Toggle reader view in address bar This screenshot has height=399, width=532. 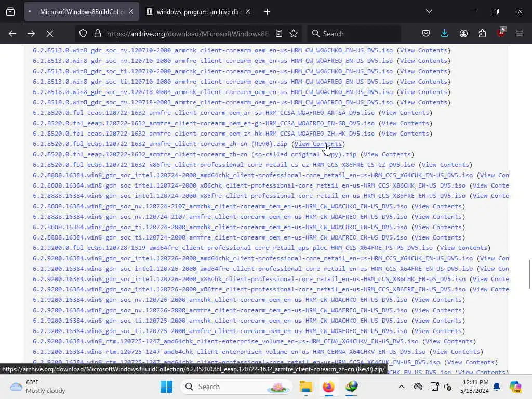tap(279, 34)
